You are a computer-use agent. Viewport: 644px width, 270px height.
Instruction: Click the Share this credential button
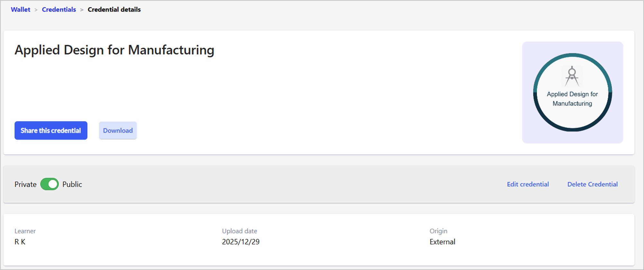coord(51,130)
